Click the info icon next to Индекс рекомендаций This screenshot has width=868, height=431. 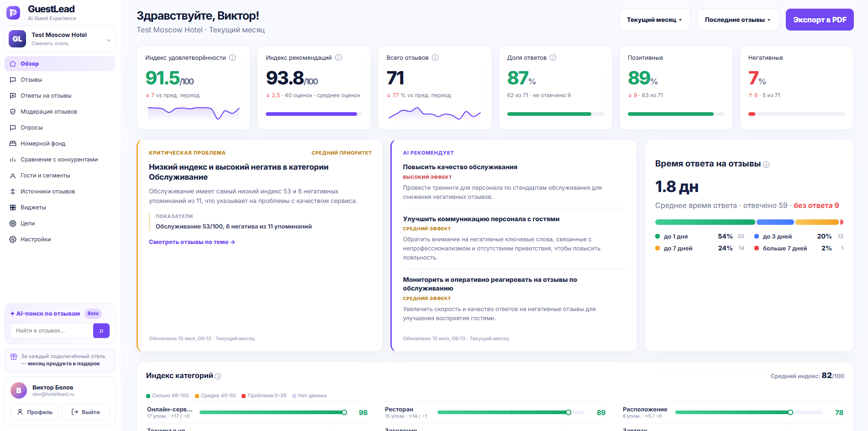coord(338,57)
